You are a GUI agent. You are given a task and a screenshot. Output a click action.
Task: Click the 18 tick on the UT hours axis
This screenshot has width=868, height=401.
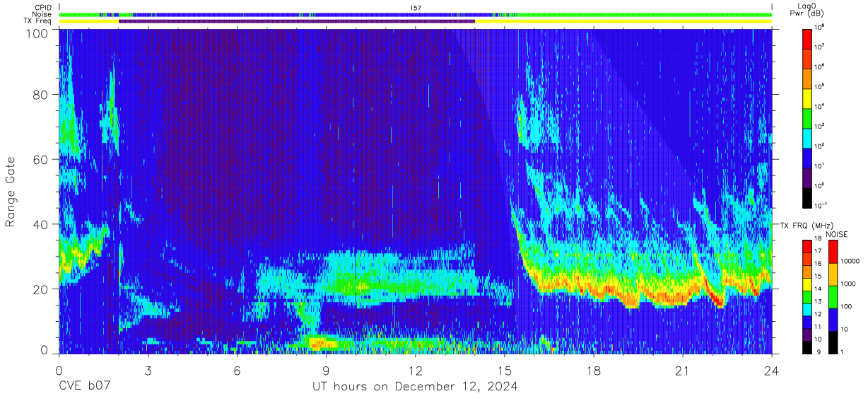point(594,370)
